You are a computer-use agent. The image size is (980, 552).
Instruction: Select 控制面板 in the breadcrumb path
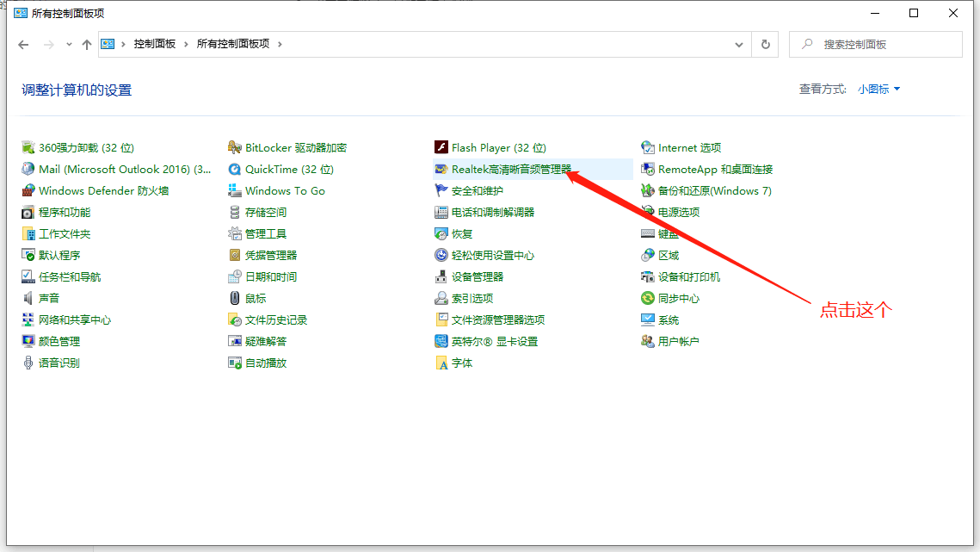pos(154,44)
